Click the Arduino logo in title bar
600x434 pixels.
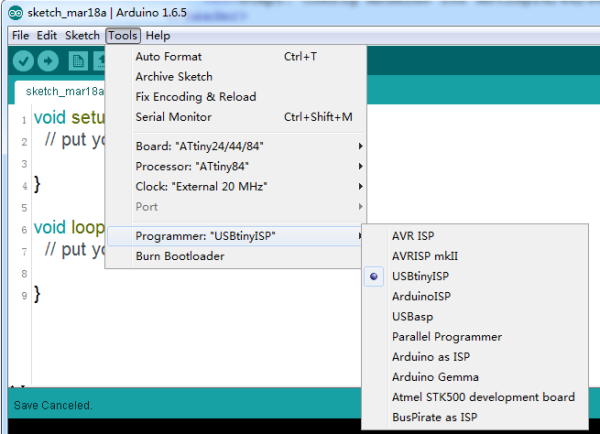[15, 13]
